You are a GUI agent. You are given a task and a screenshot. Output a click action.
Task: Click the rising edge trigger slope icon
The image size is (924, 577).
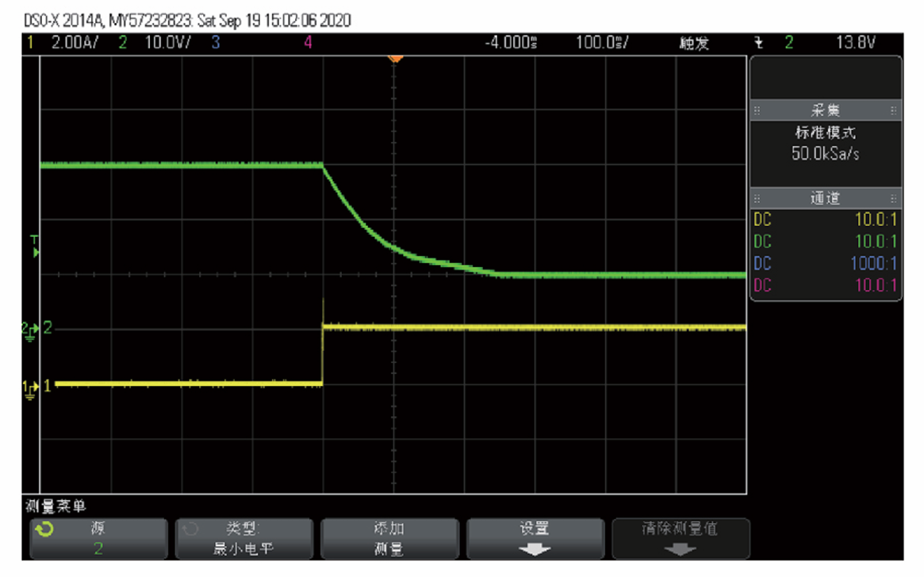(759, 44)
